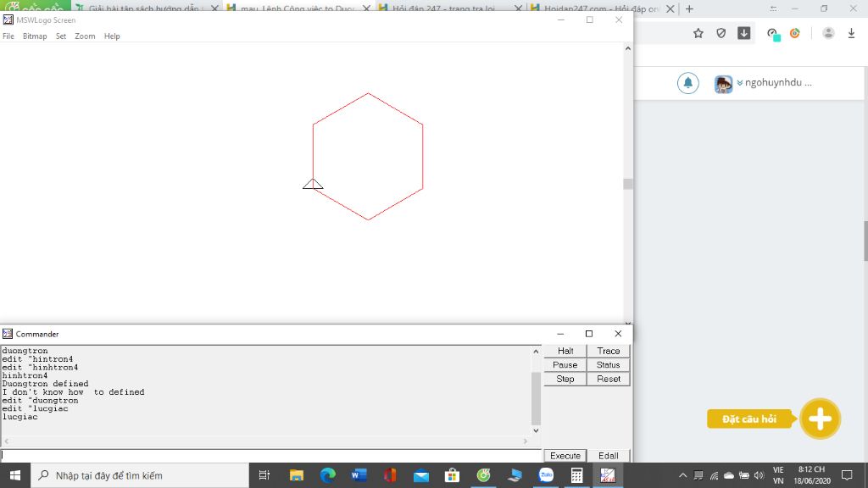
Task: Open the Set menu
Action: (x=61, y=36)
